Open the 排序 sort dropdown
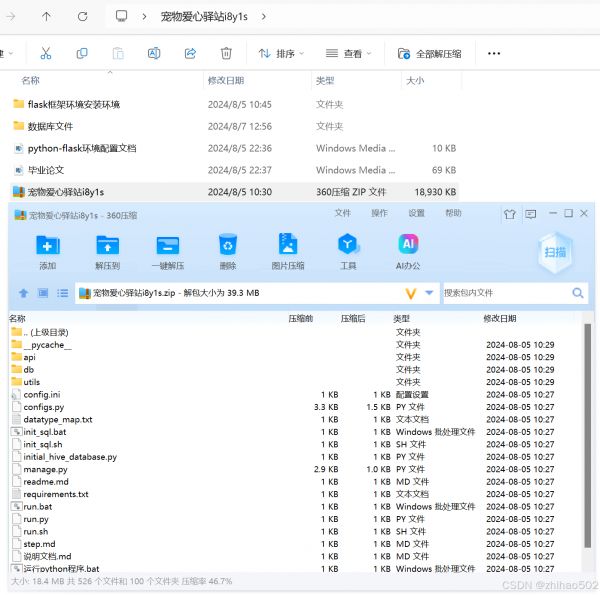This screenshot has width=600, height=595. [281, 54]
